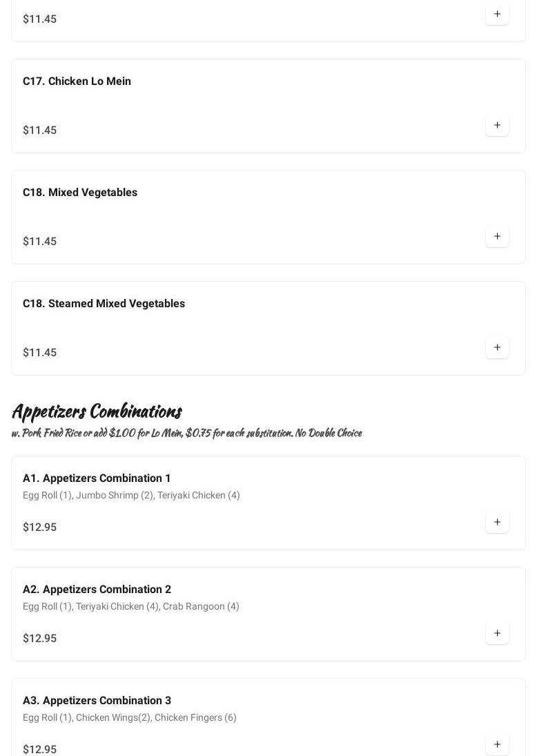Open the A2. Appetizers Combination 2 title
The height and width of the screenshot is (756, 537).
point(97,590)
